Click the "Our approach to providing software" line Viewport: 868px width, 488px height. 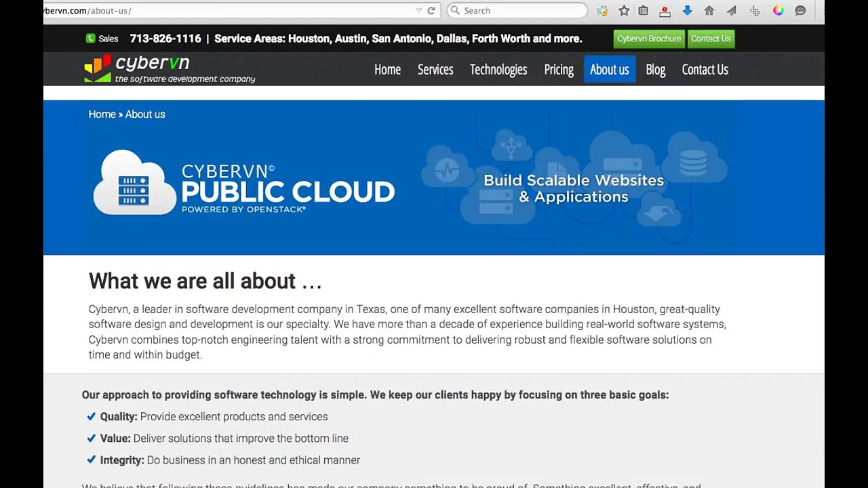(375, 394)
